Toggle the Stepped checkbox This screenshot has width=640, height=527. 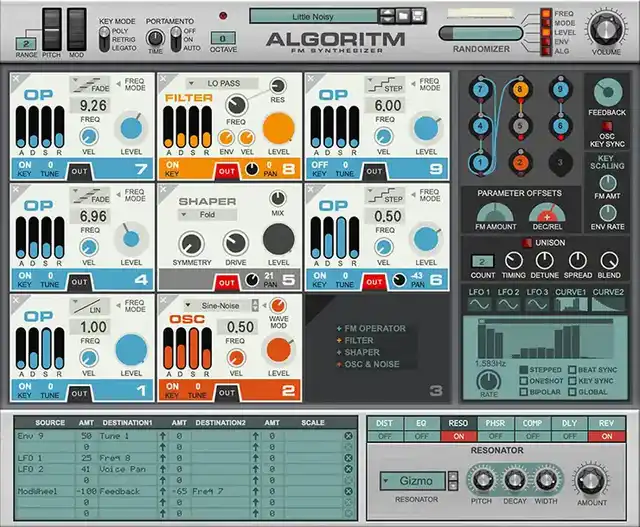524,370
